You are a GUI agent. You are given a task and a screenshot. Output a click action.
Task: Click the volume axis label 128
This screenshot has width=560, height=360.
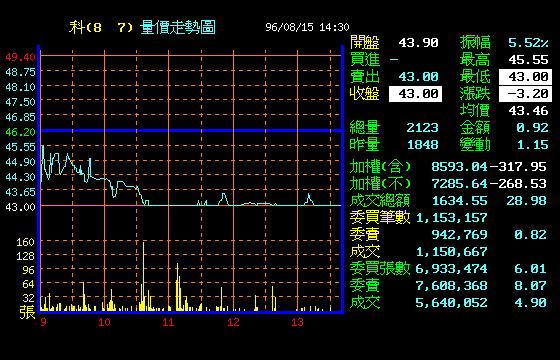25,256
